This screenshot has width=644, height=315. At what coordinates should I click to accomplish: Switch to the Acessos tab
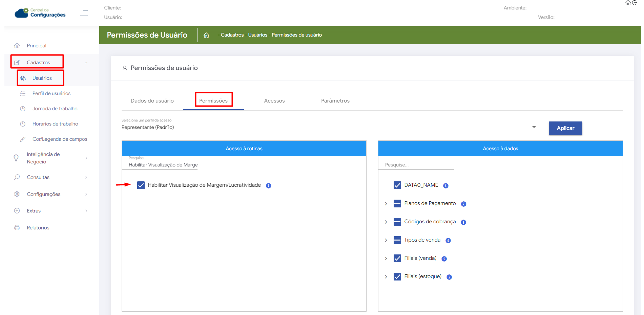click(274, 101)
